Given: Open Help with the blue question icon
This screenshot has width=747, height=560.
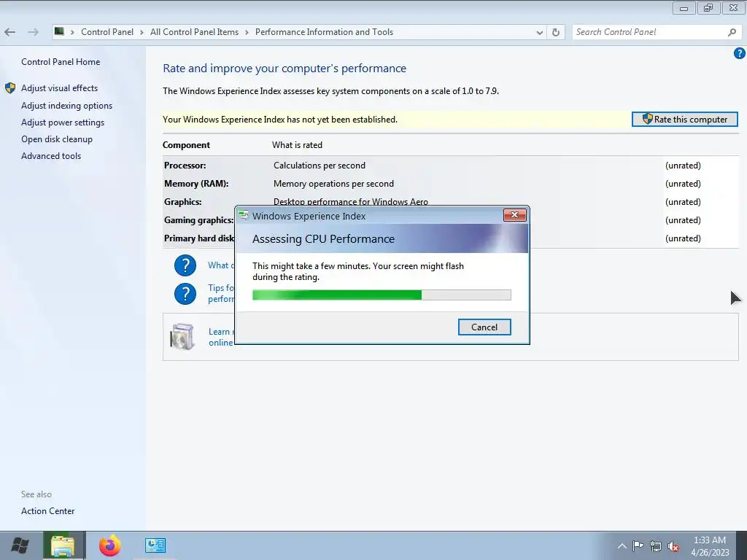Looking at the screenshot, I should coord(739,53).
